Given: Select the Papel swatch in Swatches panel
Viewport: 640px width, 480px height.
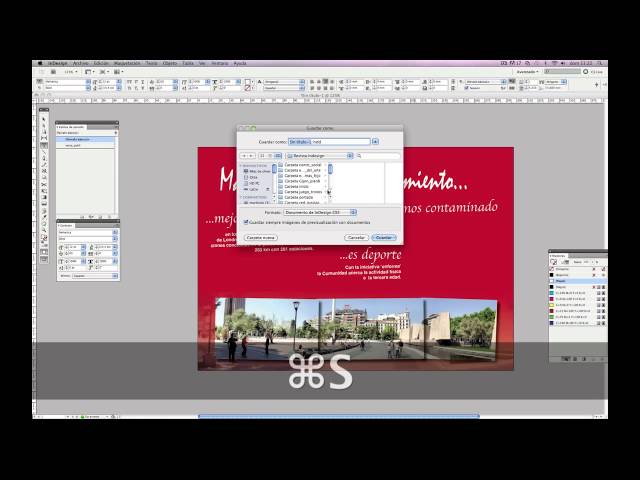Looking at the screenshot, I should point(578,281).
